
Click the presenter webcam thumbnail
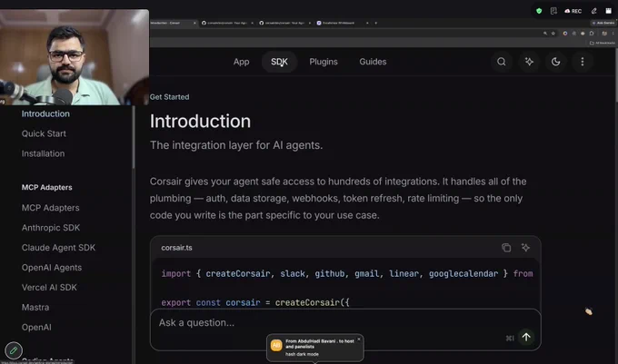point(75,57)
